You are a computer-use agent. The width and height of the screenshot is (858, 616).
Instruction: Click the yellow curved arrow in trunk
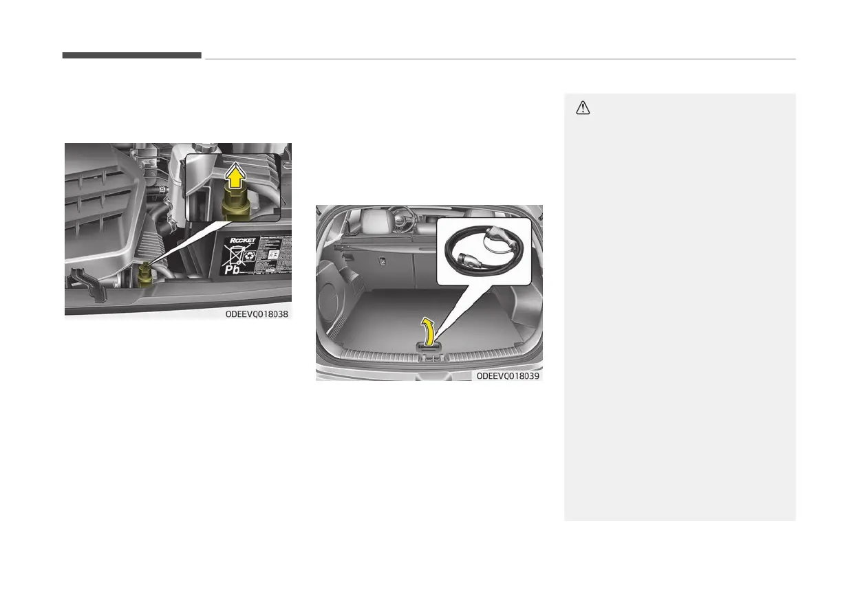tap(429, 331)
